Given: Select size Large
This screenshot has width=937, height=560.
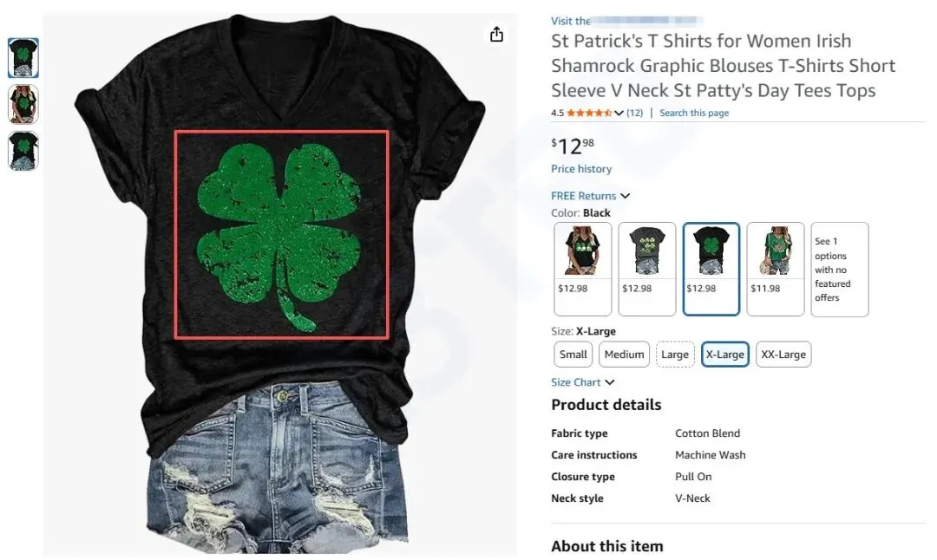Looking at the screenshot, I should point(675,354).
